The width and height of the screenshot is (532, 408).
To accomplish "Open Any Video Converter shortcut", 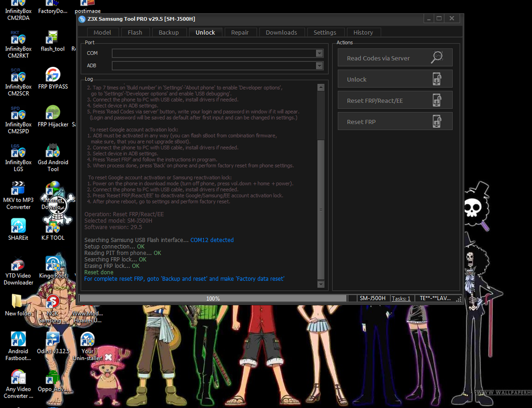I will point(18,384).
